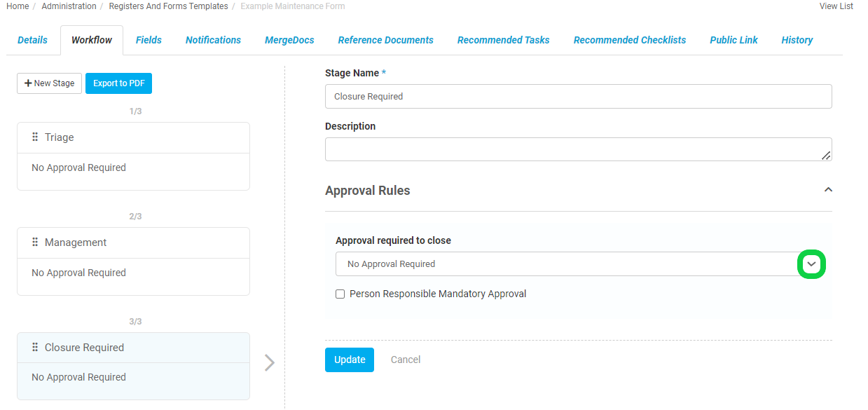Image resolution: width=868 pixels, height=410 pixels.
Task: Open the Reference Documents tab
Action: tap(385, 40)
